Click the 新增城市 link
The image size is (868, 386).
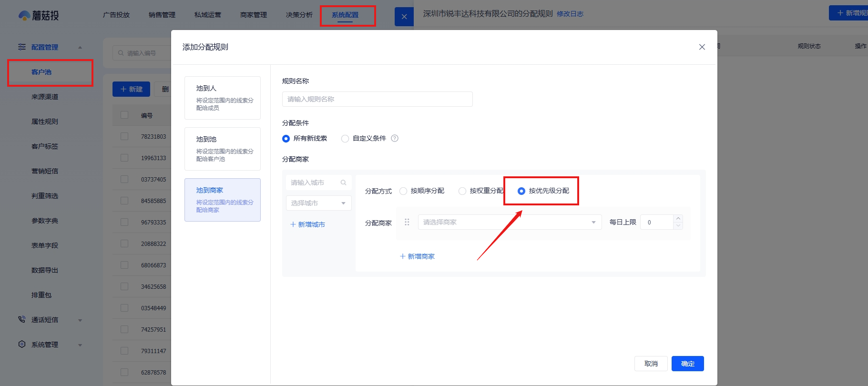point(307,224)
